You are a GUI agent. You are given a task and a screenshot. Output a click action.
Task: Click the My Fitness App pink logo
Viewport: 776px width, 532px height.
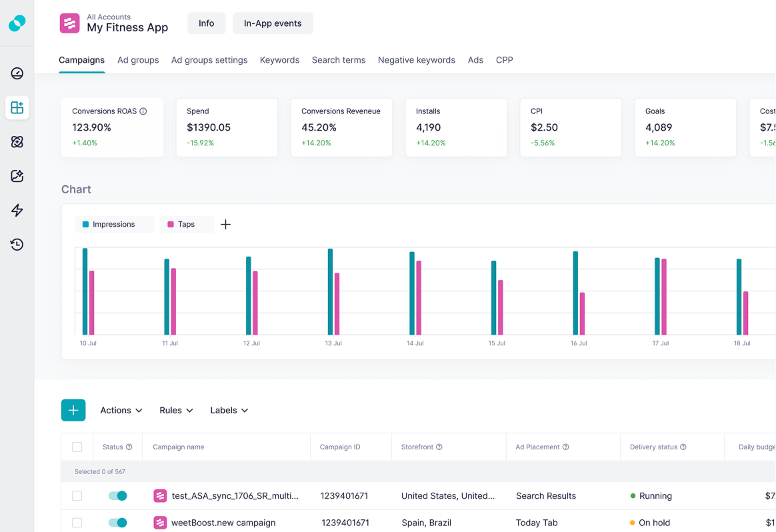click(69, 23)
